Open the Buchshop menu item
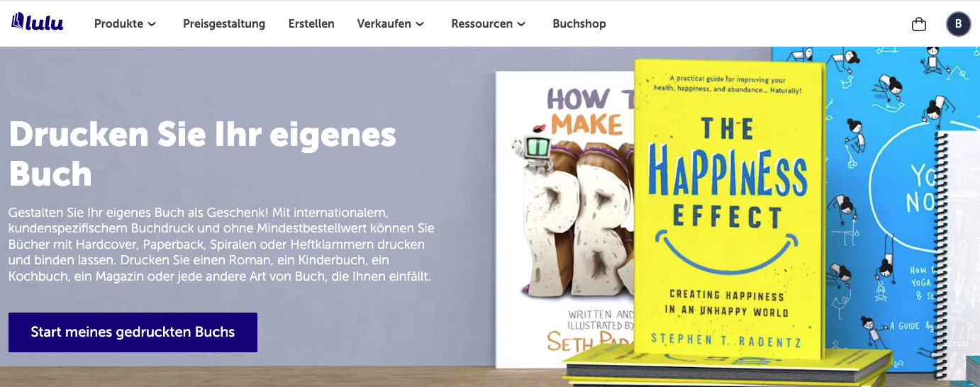The height and width of the screenshot is (387, 980). pyautogui.click(x=579, y=24)
